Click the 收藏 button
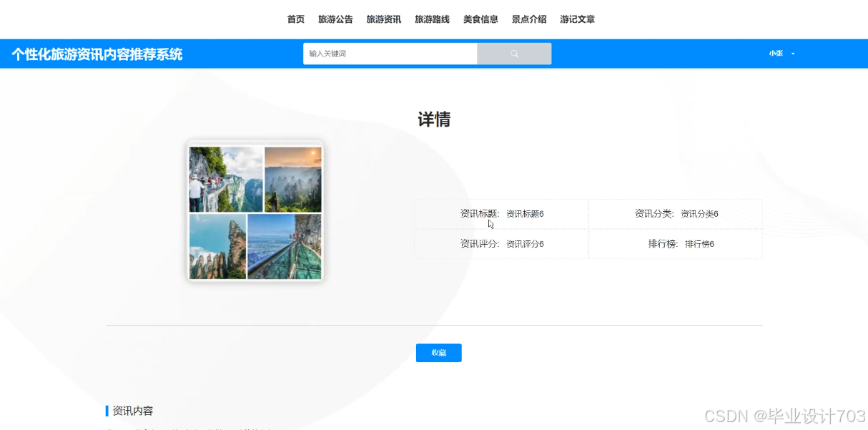Image resolution: width=868 pixels, height=430 pixels. (x=439, y=353)
